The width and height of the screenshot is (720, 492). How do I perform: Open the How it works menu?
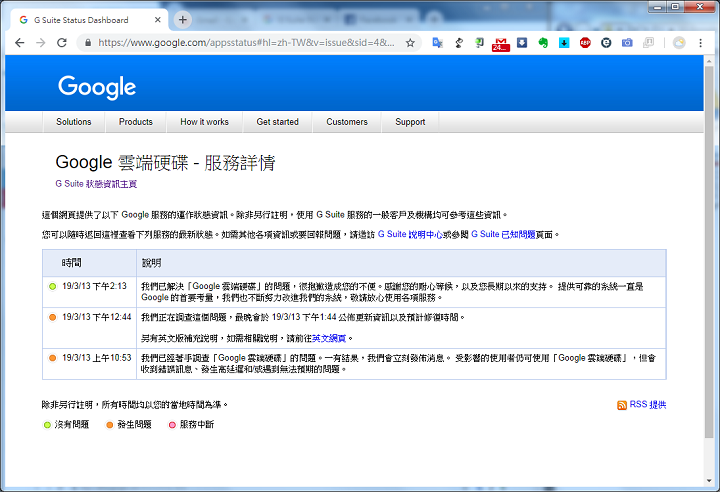[204, 122]
